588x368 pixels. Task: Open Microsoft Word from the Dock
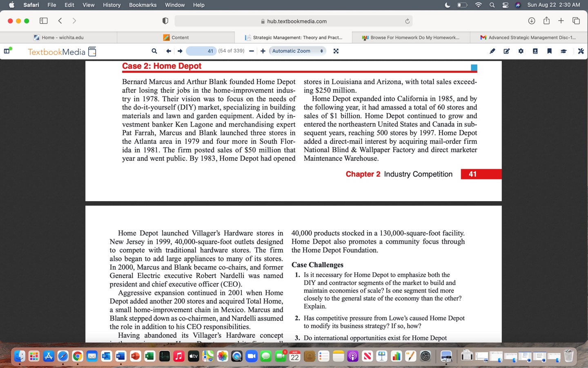click(121, 356)
